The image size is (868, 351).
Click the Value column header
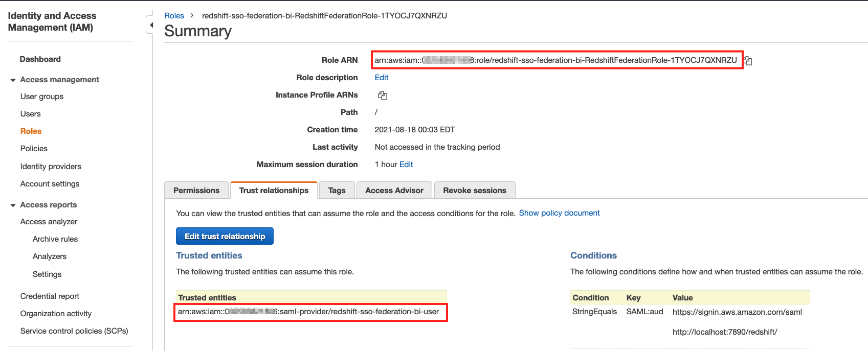pos(682,298)
